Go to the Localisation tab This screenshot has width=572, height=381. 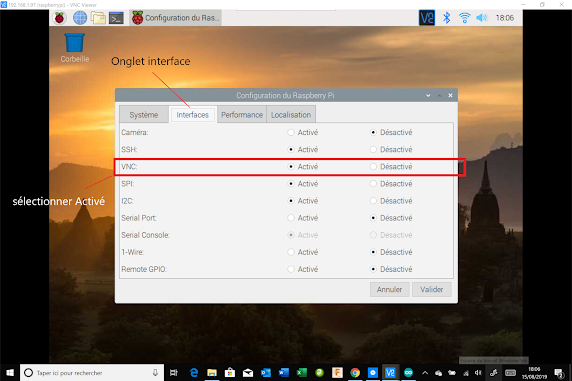291,115
